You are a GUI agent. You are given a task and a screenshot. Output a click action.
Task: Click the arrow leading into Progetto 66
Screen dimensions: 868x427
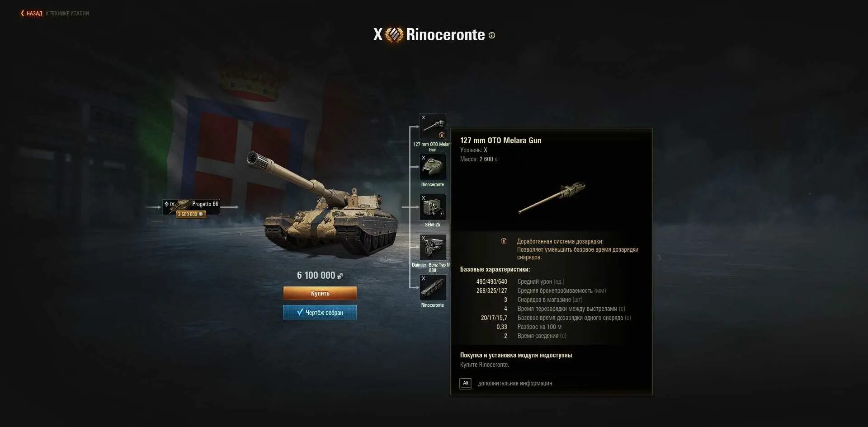pyautogui.click(x=153, y=207)
